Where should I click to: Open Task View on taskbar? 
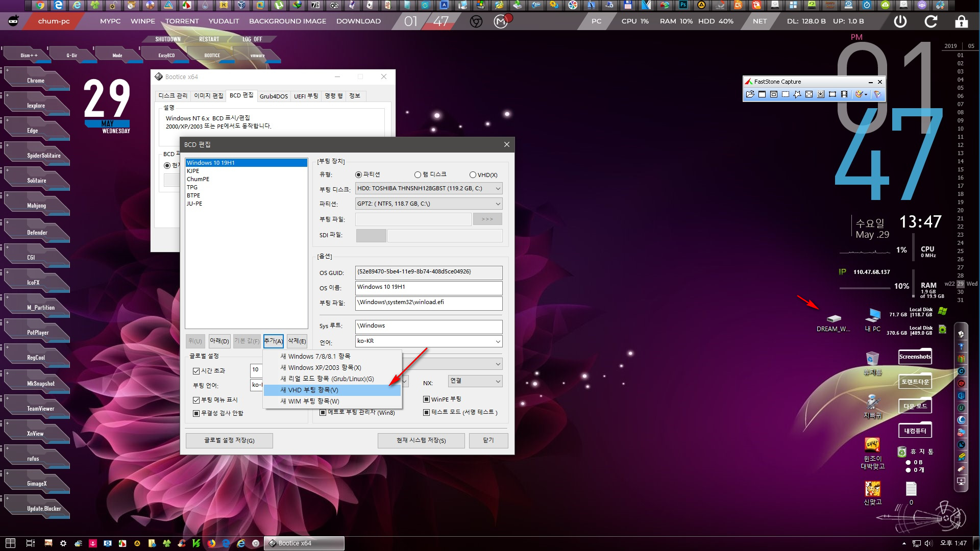coord(30,543)
